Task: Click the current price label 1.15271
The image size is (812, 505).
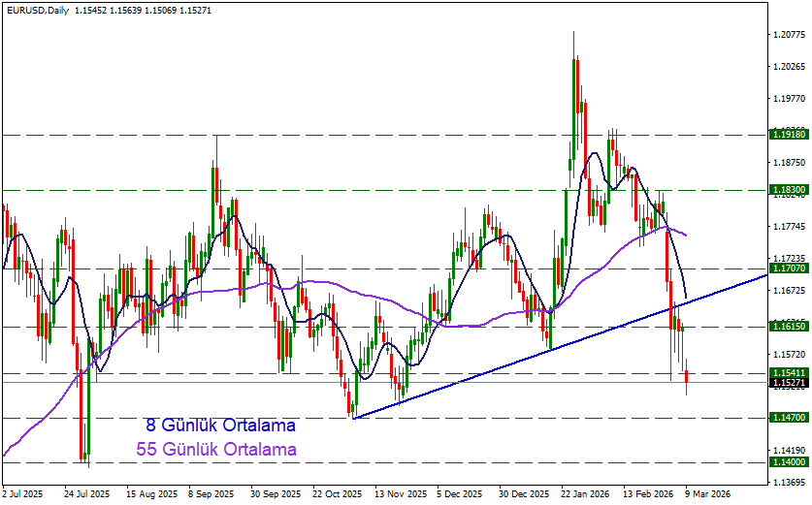Action: (x=787, y=384)
